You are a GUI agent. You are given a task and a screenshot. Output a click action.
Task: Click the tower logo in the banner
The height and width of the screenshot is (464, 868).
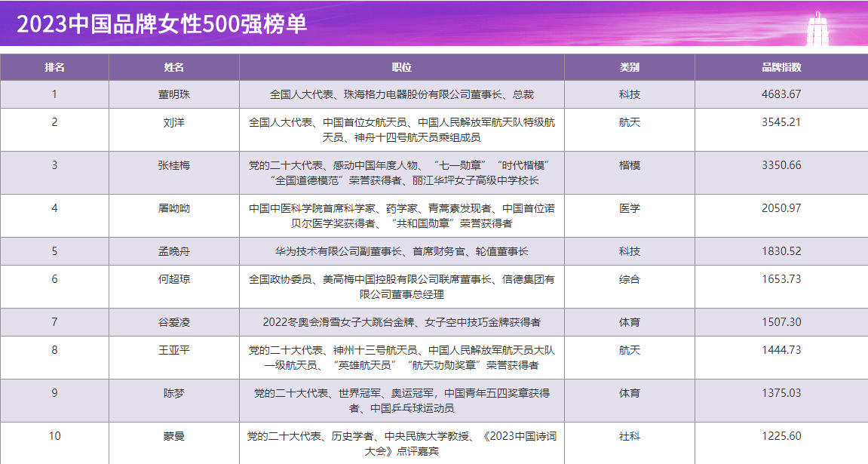[x=817, y=28]
